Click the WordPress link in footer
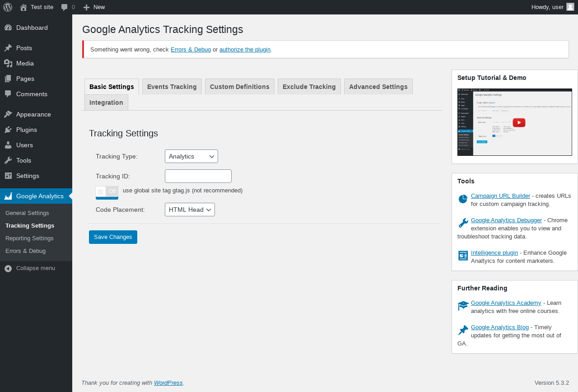 [x=168, y=383]
